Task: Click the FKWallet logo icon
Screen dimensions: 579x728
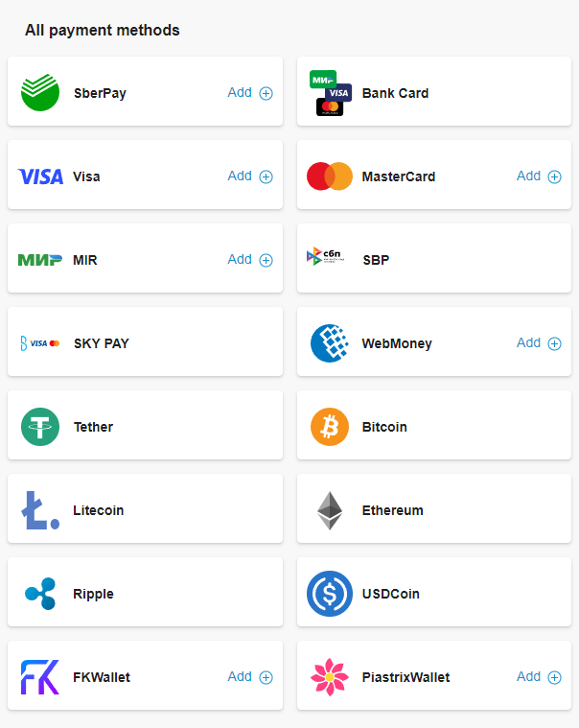Action: 40,677
